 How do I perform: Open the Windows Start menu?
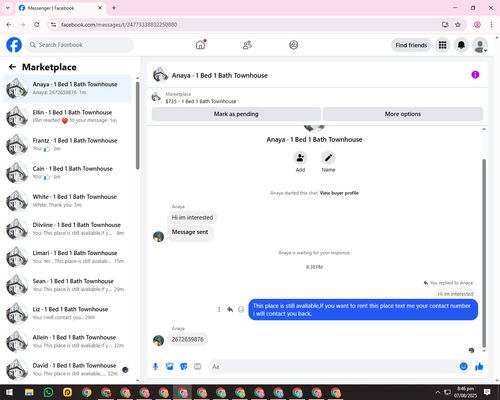tap(9, 392)
